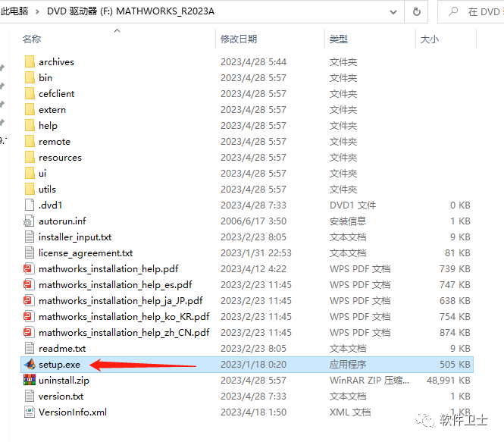Select the resources folder name

(60, 158)
